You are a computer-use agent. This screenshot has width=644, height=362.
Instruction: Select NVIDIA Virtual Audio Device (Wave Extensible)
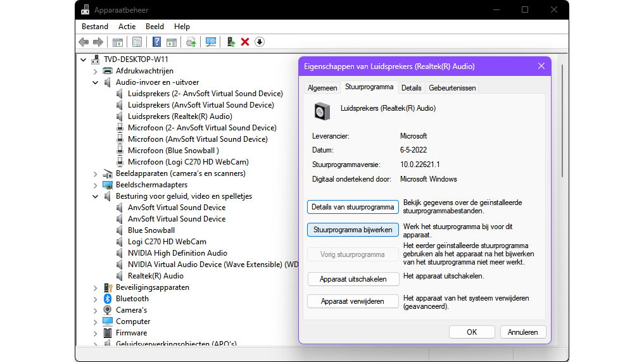pos(213,265)
